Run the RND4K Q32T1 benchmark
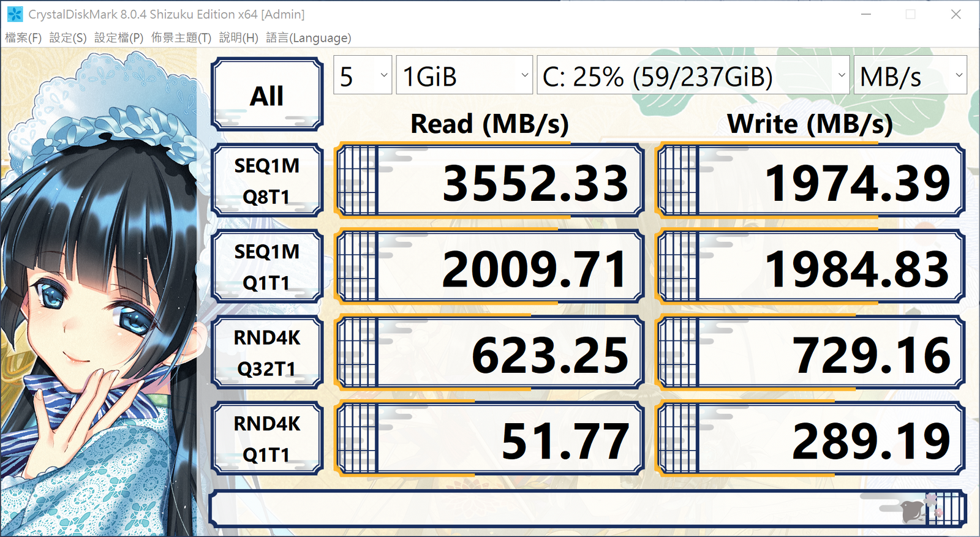 coord(267,353)
